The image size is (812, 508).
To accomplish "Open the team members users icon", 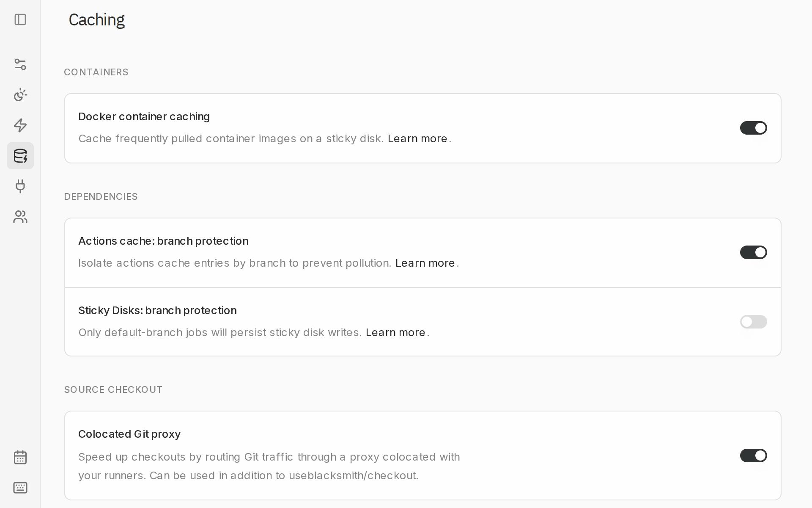I will click(20, 217).
